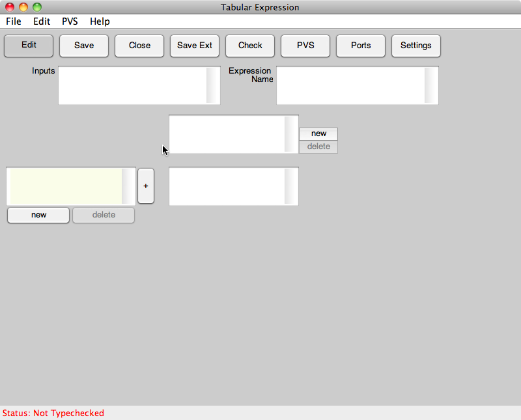Click the Expression Name field scrollbar

[x=431, y=85]
